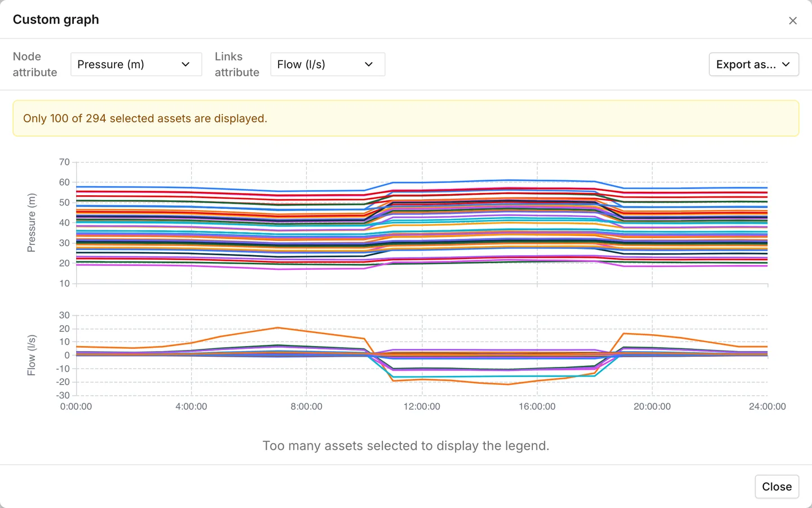
Task: Click the 24:00:00 time axis label
Action: coord(767,406)
